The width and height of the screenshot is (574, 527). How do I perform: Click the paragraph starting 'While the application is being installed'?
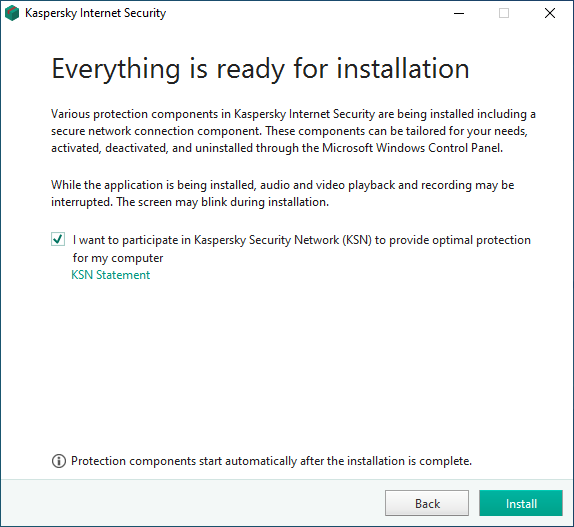pos(282,193)
